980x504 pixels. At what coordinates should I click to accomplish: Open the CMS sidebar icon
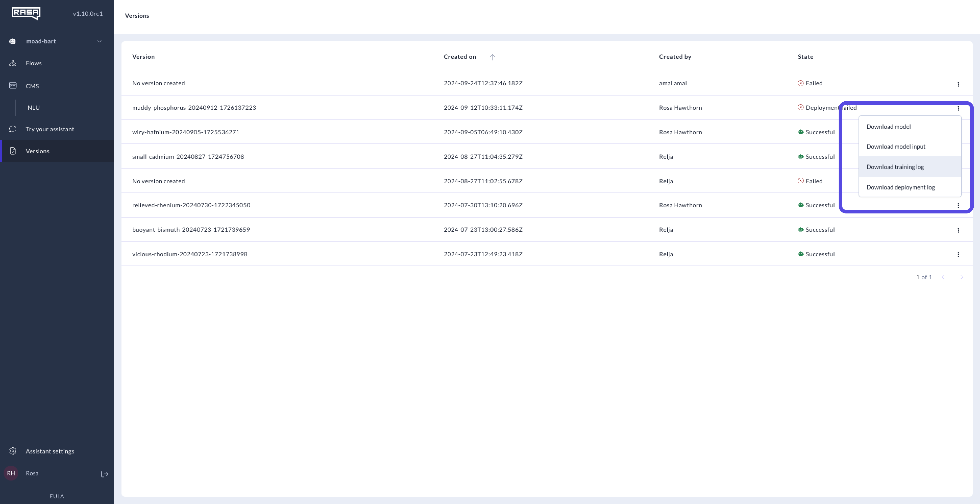click(13, 86)
